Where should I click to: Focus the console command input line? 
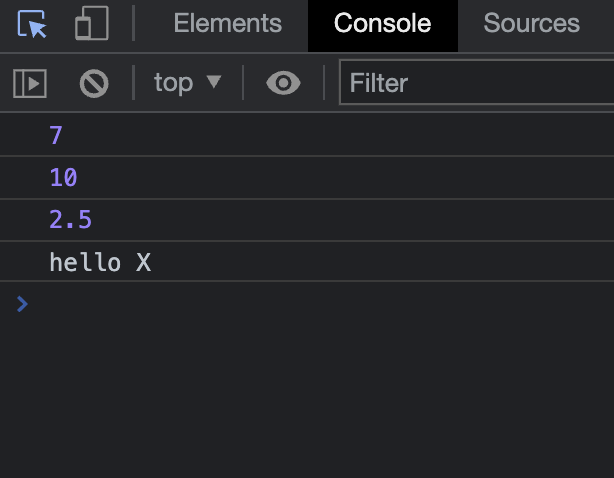click(x=300, y=303)
